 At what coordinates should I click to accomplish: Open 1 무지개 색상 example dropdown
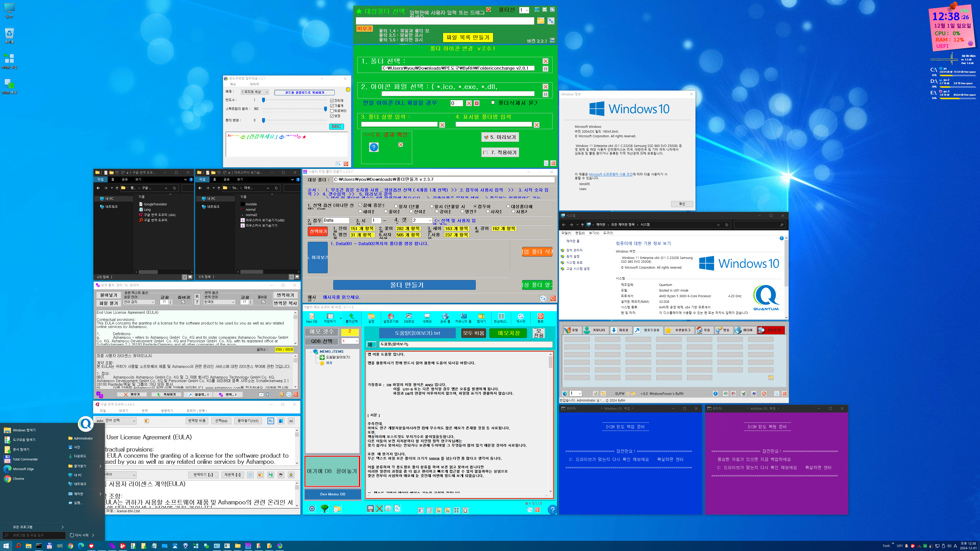[x=254, y=92]
